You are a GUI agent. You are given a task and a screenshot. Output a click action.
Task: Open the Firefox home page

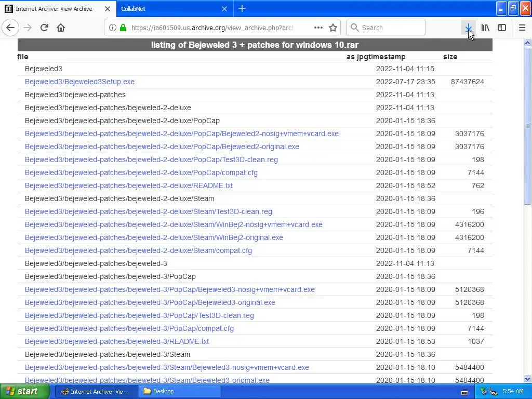point(61,28)
